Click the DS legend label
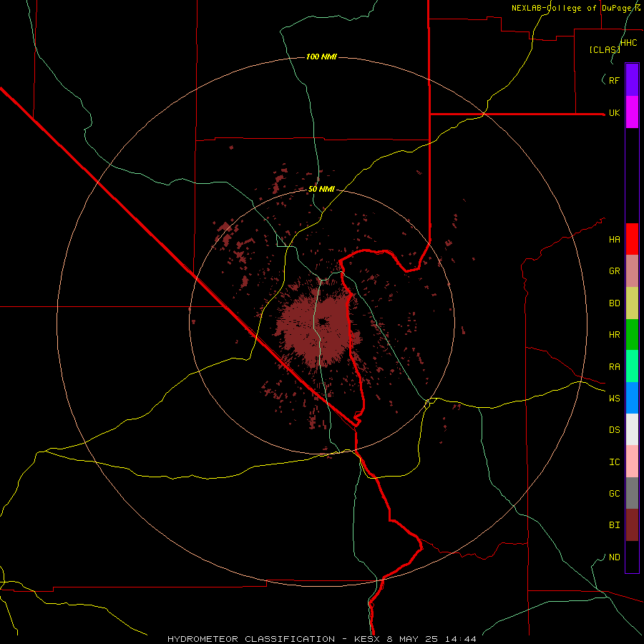 click(x=614, y=430)
